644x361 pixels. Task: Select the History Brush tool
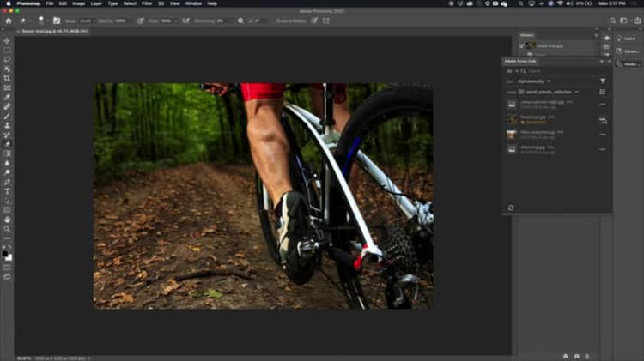click(7, 135)
